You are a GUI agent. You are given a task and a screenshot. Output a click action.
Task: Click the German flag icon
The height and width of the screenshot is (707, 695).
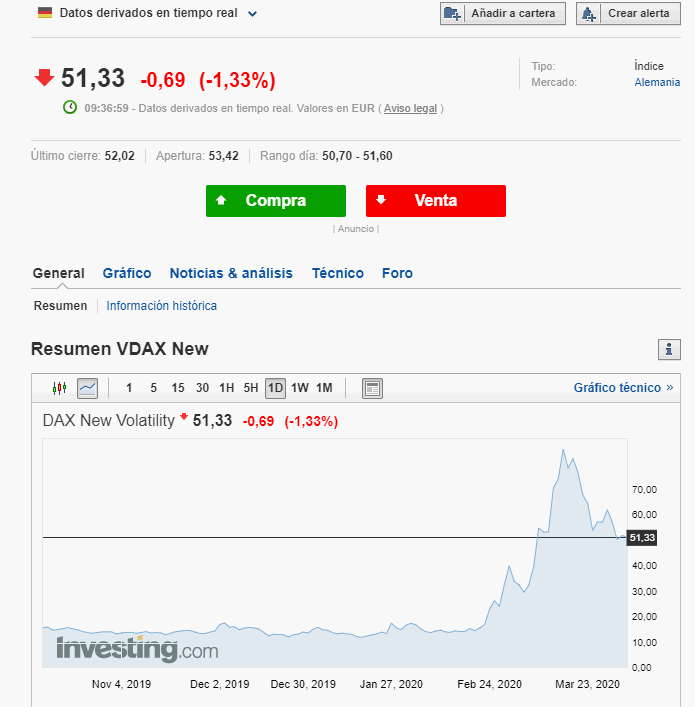[45, 13]
